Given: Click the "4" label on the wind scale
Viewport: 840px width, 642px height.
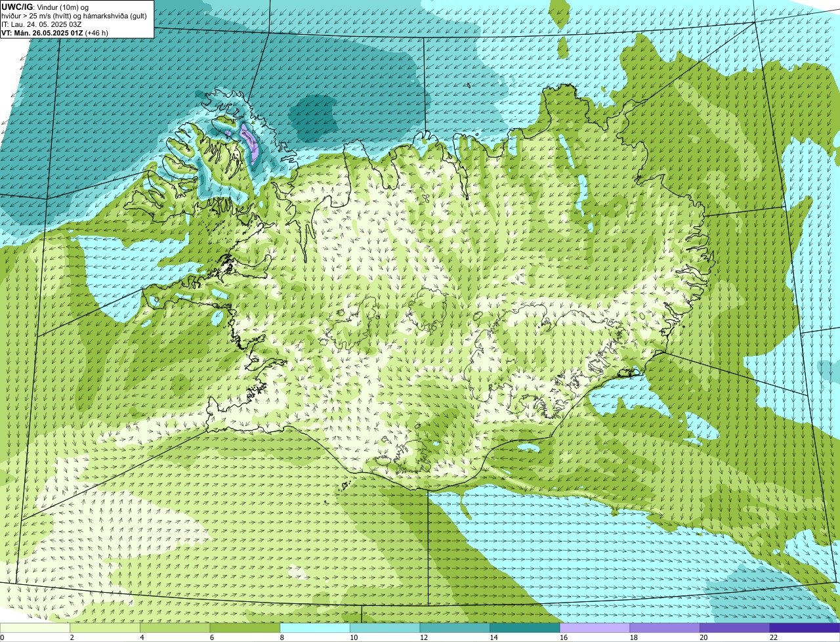Looking at the screenshot, I should (142, 637).
